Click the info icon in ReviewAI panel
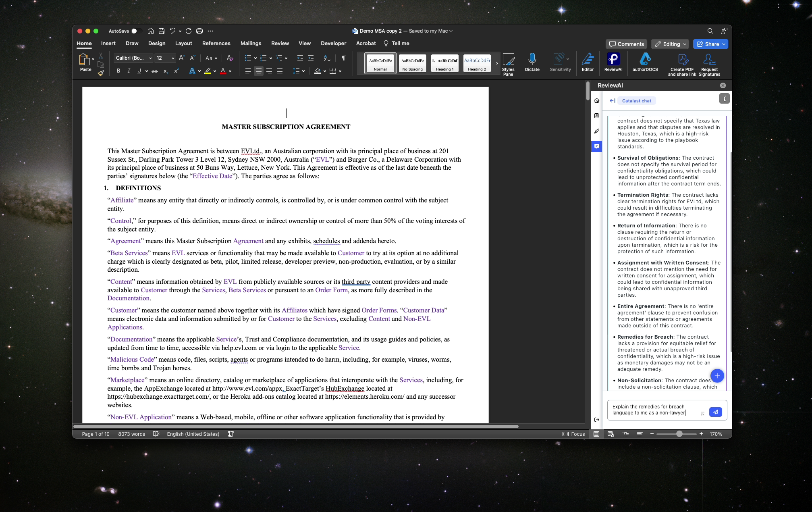Image resolution: width=812 pixels, height=512 pixels. [724, 99]
